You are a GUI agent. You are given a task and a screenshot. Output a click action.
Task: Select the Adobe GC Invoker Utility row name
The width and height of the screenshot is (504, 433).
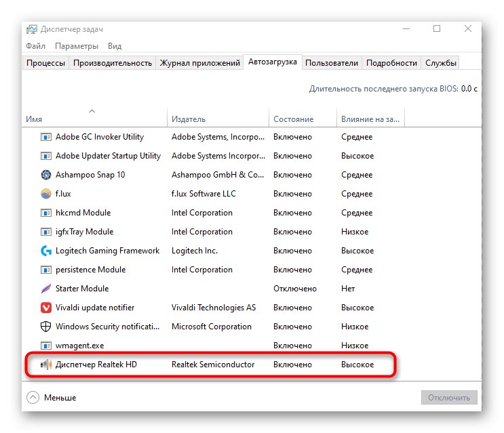click(x=100, y=137)
